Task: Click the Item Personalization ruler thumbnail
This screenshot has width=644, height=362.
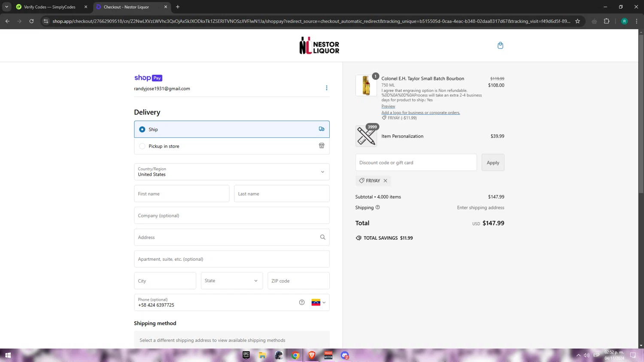Action: [366, 136]
